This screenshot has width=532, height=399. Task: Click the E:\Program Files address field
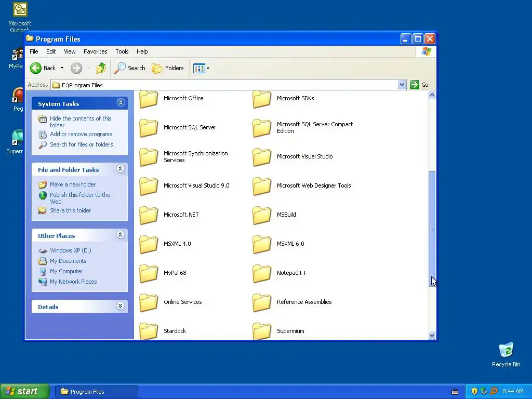coord(224,85)
